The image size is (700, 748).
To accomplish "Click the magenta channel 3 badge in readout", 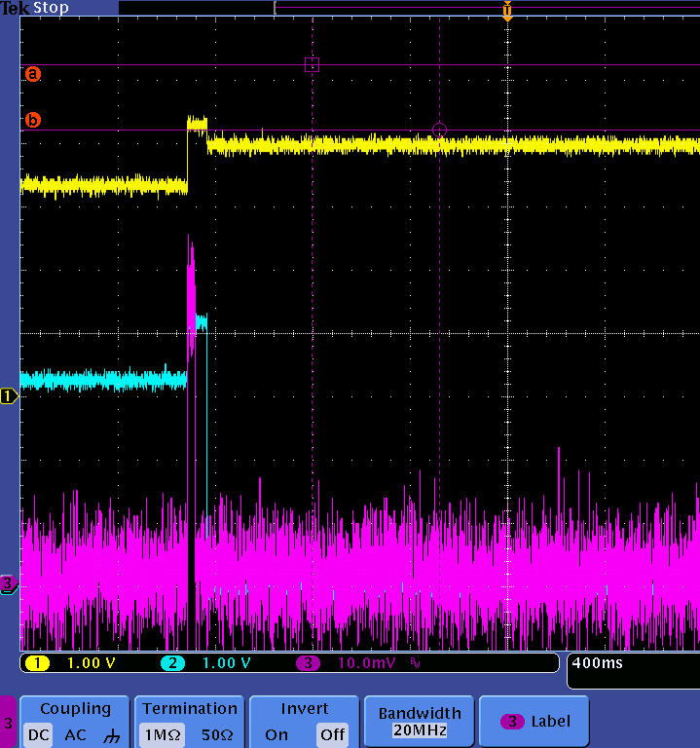I will point(308,663).
